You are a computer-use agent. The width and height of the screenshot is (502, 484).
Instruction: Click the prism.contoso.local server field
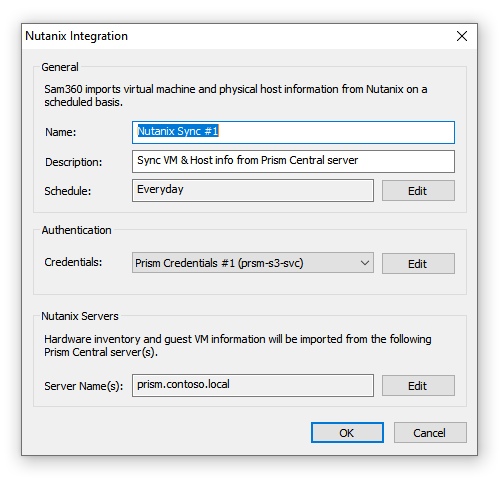[x=253, y=385]
